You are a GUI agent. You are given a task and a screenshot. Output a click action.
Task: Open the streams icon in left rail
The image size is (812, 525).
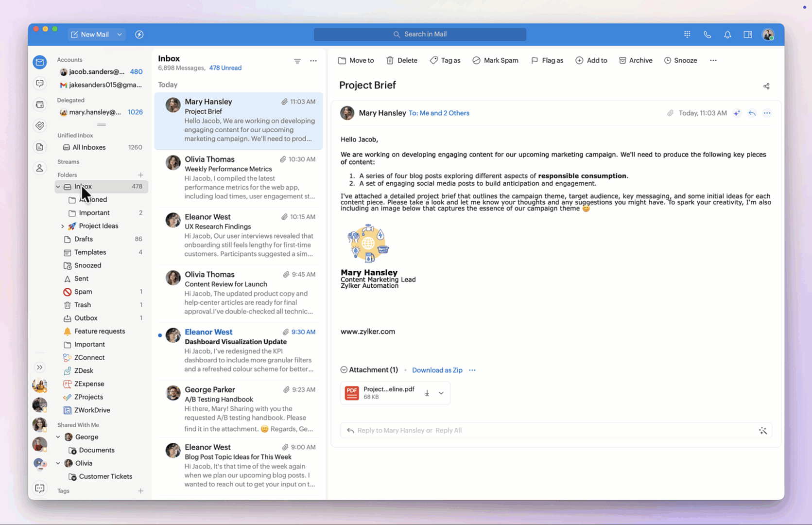click(40, 84)
